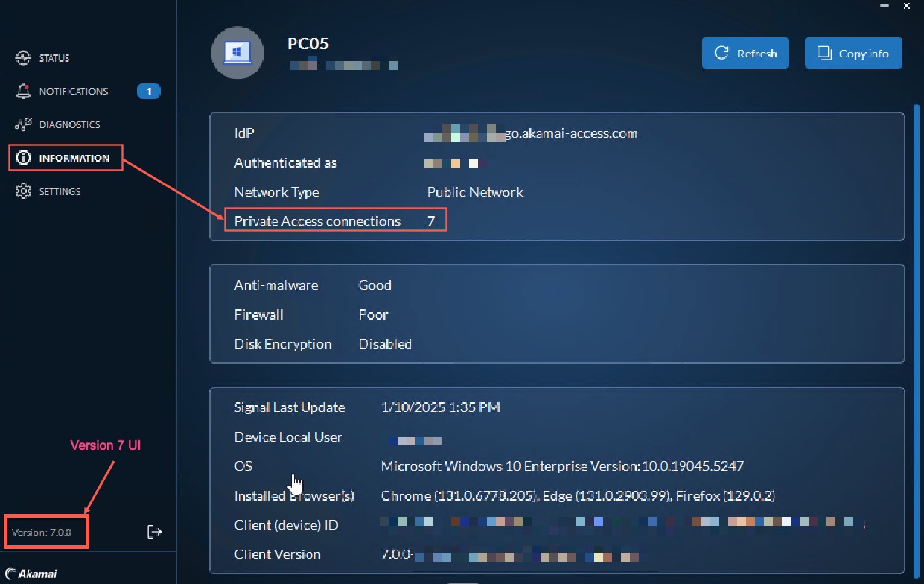The image size is (924, 584).
Task: Click the Signal Last Update timestamp
Action: 440,407
